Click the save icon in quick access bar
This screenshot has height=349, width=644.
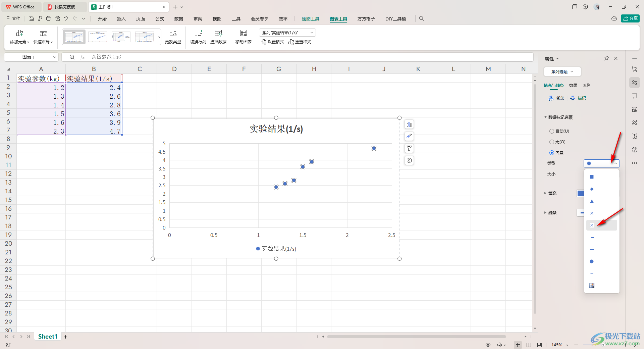click(x=31, y=19)
